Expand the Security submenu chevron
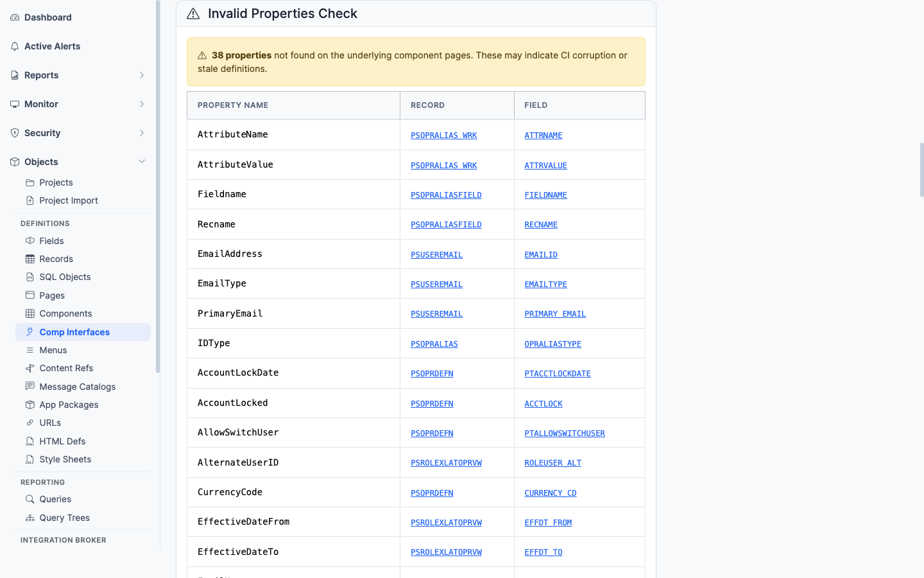This screenshot has height=578, width=924. [142, 133]
